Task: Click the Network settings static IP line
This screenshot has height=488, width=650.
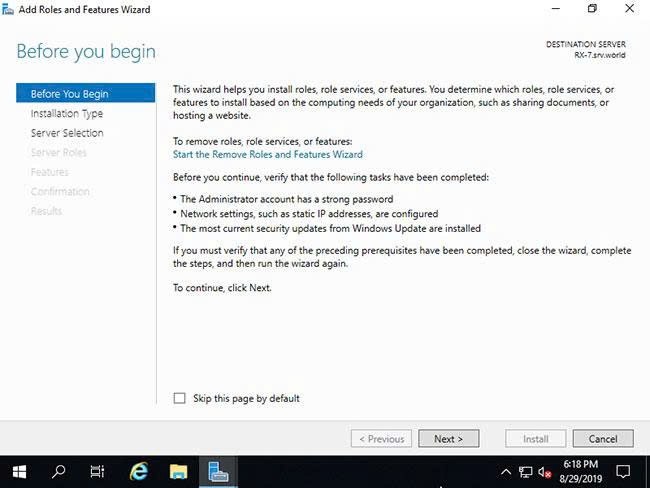Action: 309,214
